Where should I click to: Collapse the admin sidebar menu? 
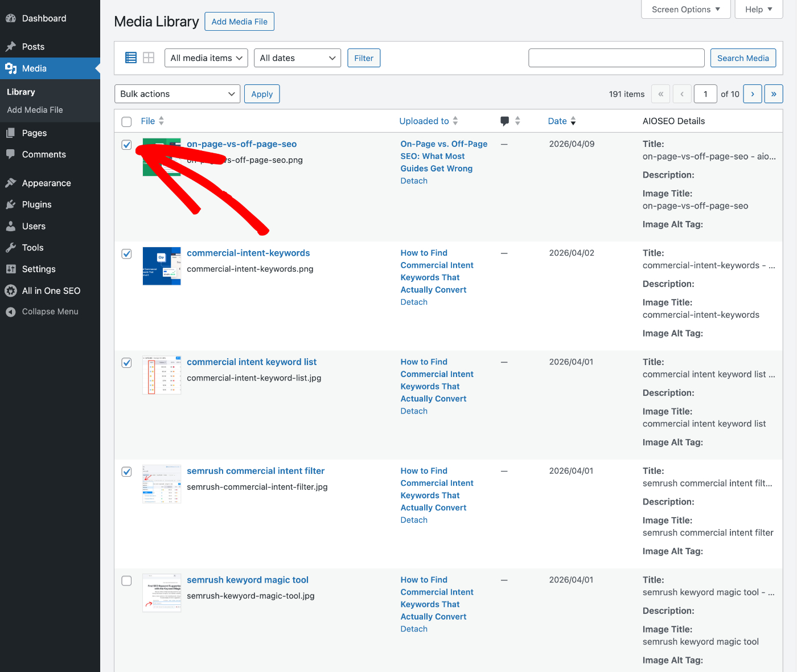pos(50,312)
